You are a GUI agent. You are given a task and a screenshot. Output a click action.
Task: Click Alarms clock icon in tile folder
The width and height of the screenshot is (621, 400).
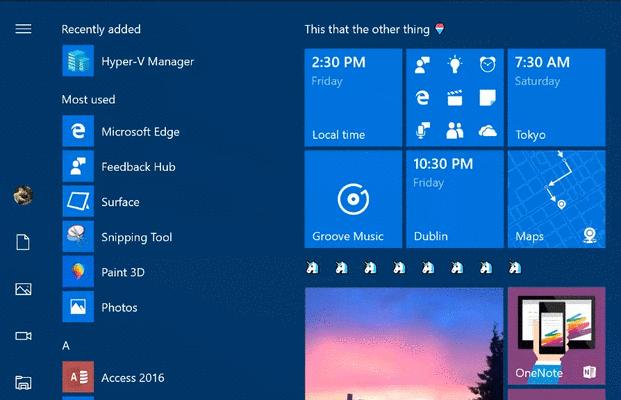point(488,64)
